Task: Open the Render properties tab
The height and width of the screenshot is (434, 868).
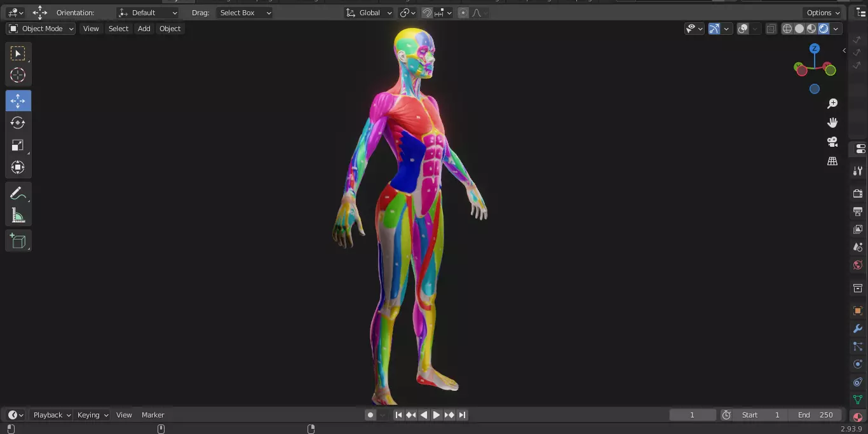Action: [858, 193]
